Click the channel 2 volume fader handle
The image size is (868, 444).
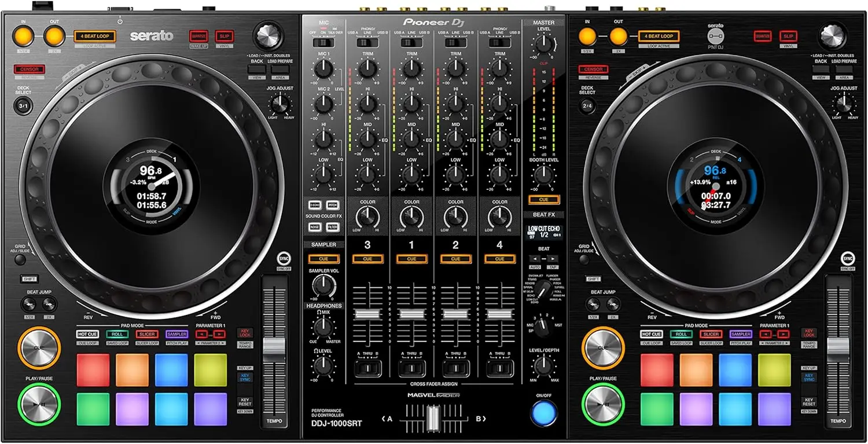[x=456, y=314]
